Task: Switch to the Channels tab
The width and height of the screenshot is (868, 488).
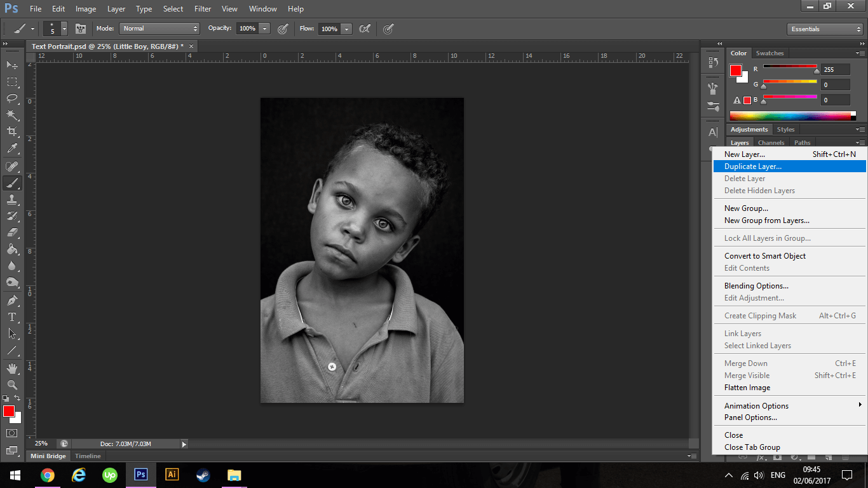Action: pos(771,143)
